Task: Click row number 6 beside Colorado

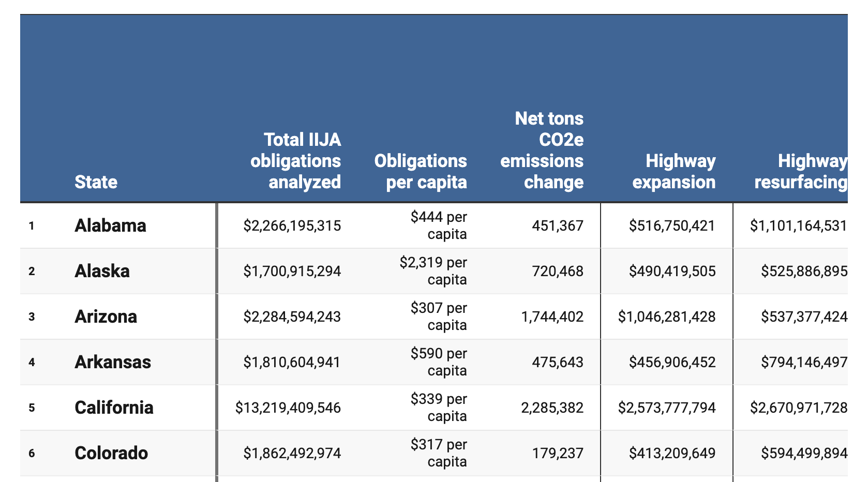Action: [32, 453]
